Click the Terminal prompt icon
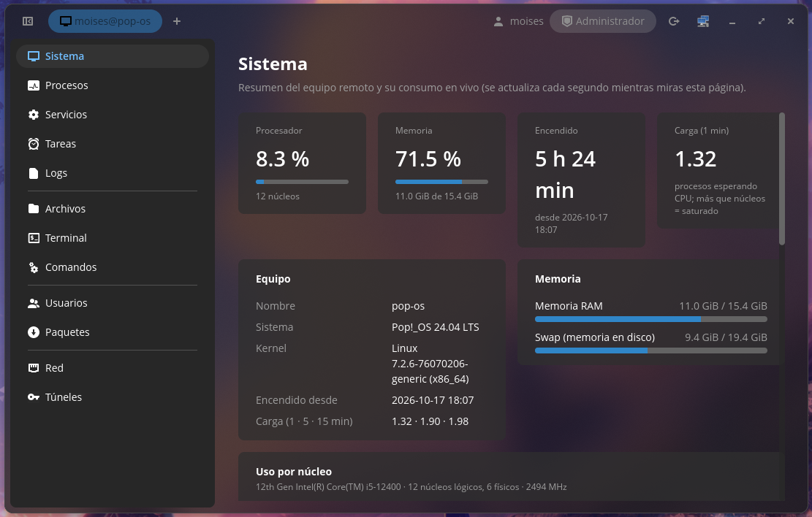This screenshot has width=812, height=517. (x=34, y=238)
